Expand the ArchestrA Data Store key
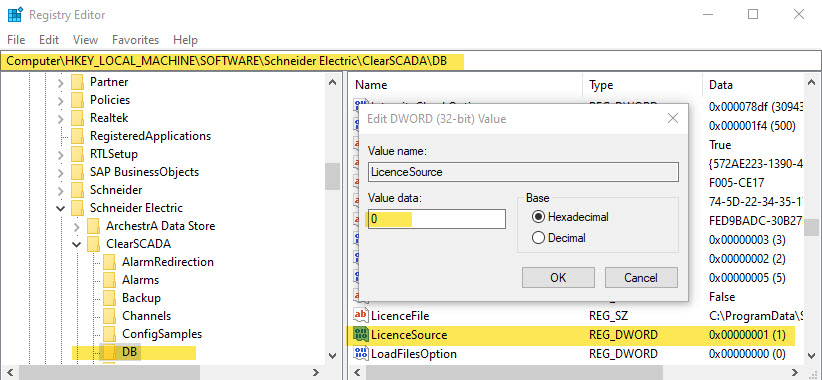 coord(77,227)
